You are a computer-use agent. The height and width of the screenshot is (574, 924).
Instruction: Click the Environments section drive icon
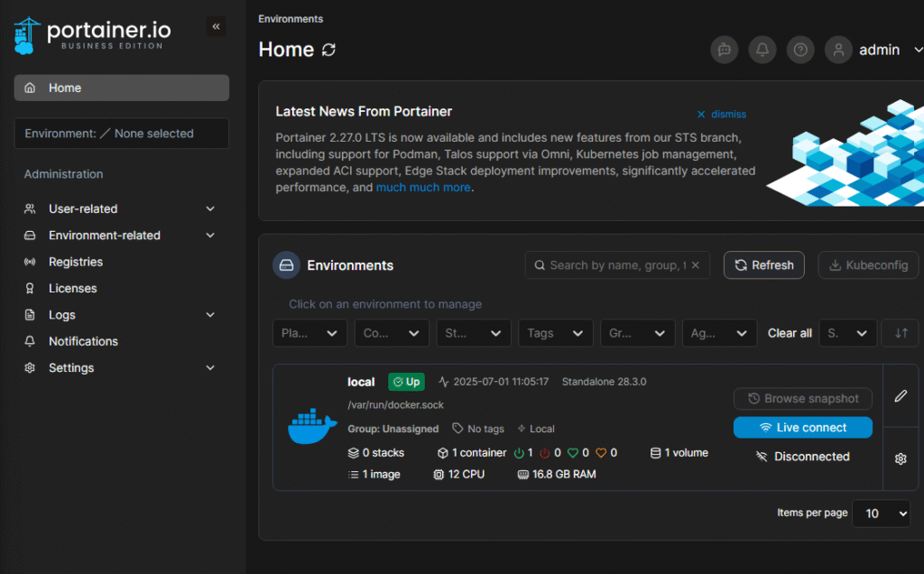pos(286,265)
